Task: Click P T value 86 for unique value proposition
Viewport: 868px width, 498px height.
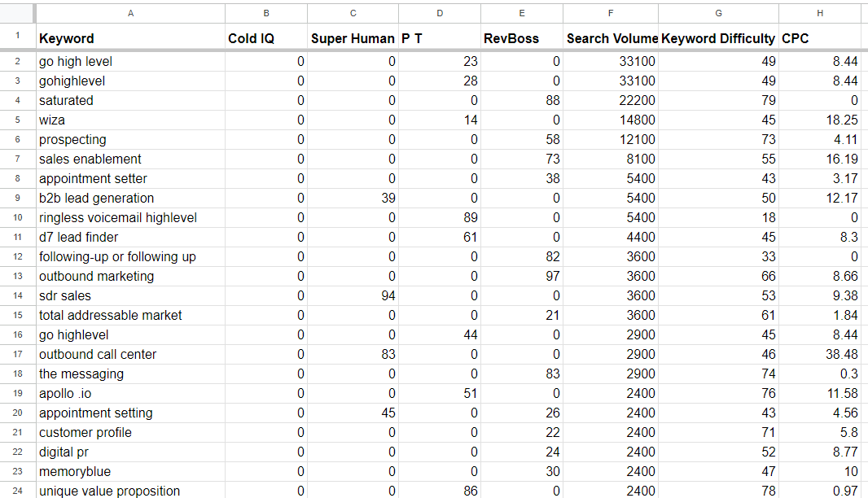Action: click(440, 490)
